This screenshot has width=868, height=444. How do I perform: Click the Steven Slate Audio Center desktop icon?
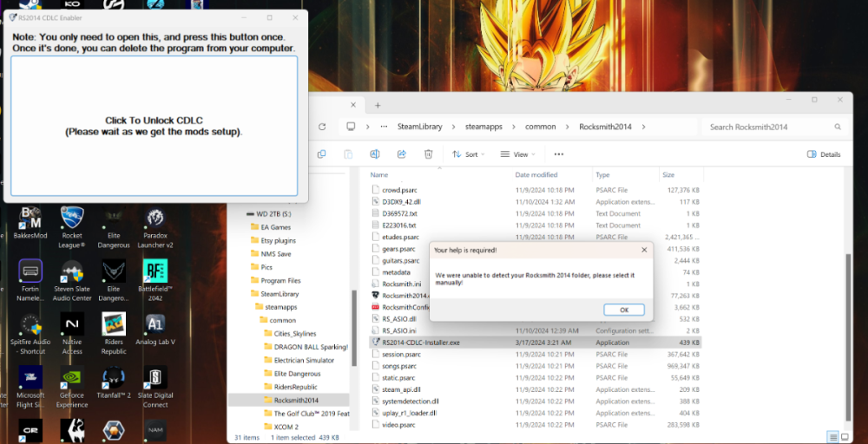[x=72, y=280]
